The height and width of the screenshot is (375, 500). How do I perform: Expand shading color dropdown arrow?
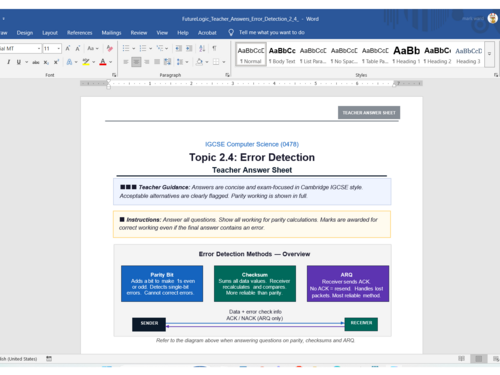pos(207,62)
